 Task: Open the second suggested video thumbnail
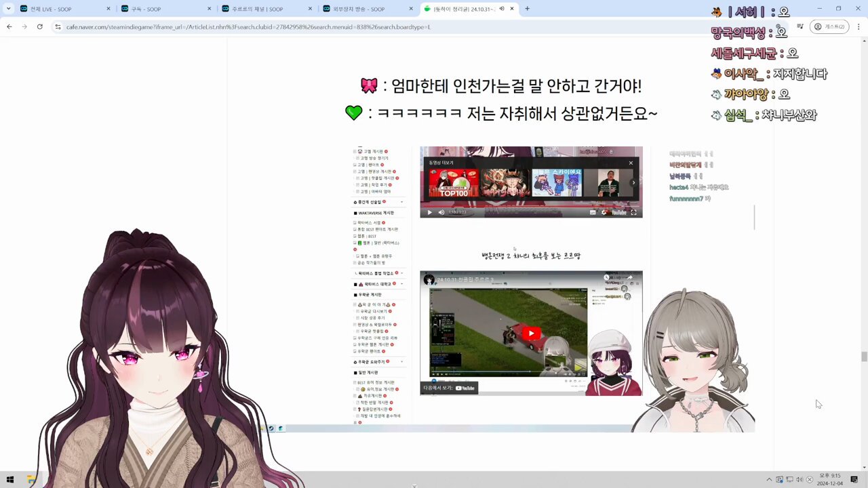point(505,183)
